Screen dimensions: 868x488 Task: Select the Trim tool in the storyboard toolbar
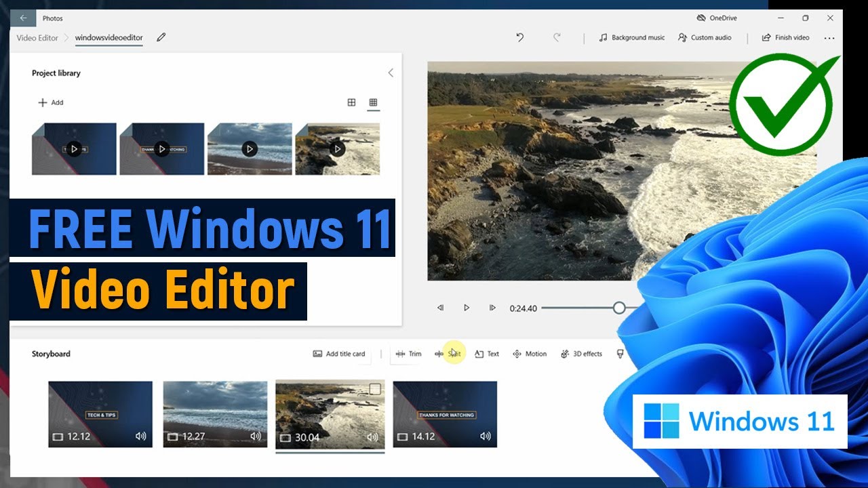click(408, 353)
